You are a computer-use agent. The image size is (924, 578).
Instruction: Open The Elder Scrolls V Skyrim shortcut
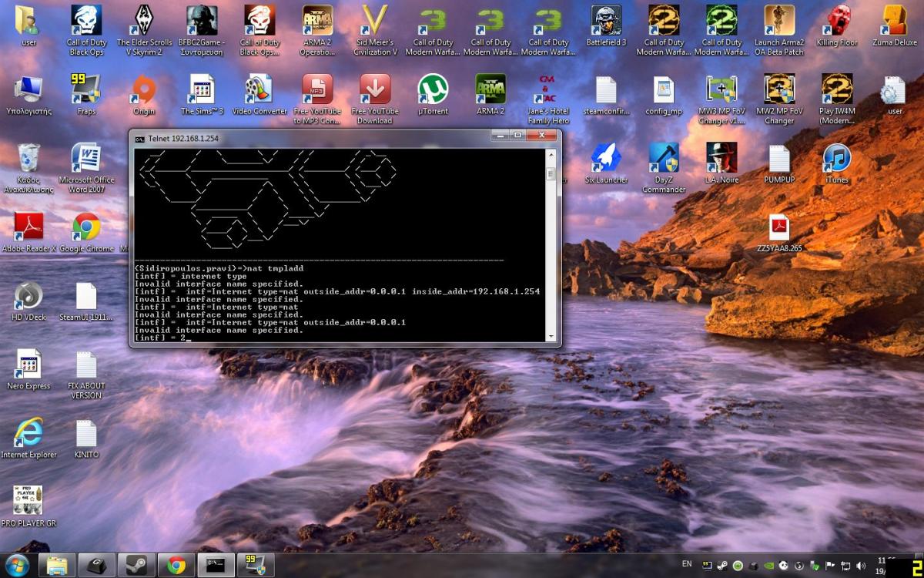tap(144, 30)
